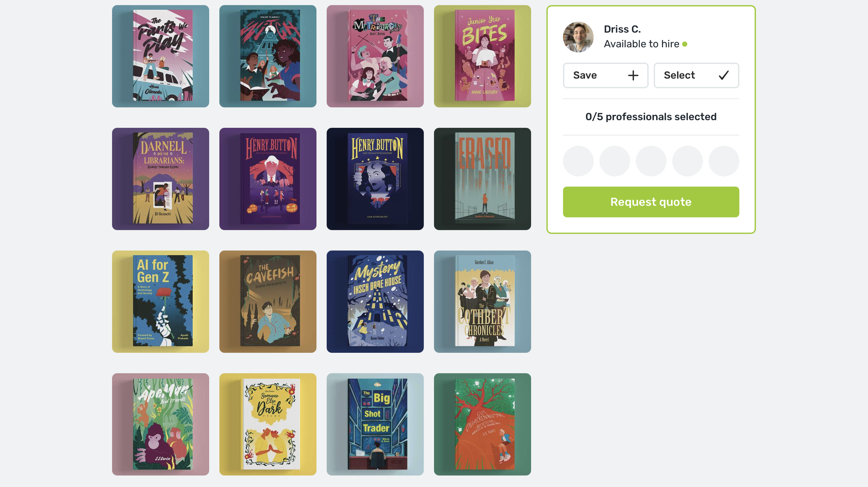Click the second empty professional slot circle
The width and height of the screenshot is (868, 487).
click(x=614, y=161)
